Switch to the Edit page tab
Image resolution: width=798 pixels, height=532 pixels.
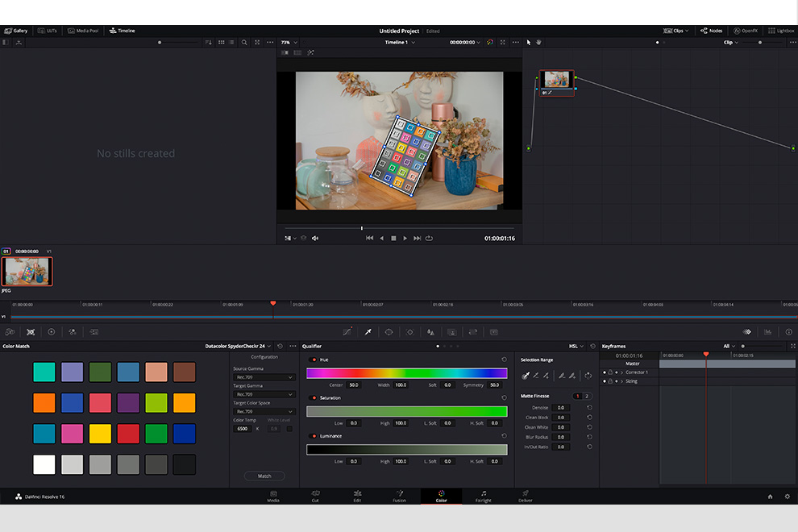tap(357, 497)
